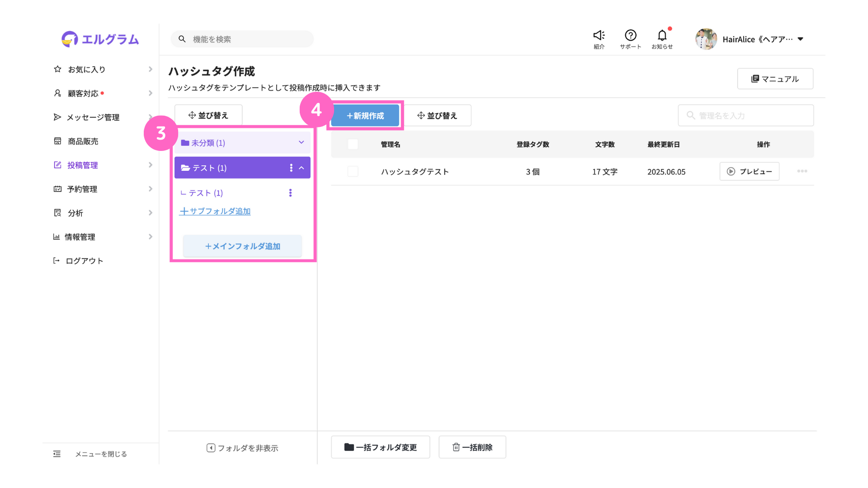Toggle the select-all header checkbox
The image size is (868, 488).
(x=353, y=144)
